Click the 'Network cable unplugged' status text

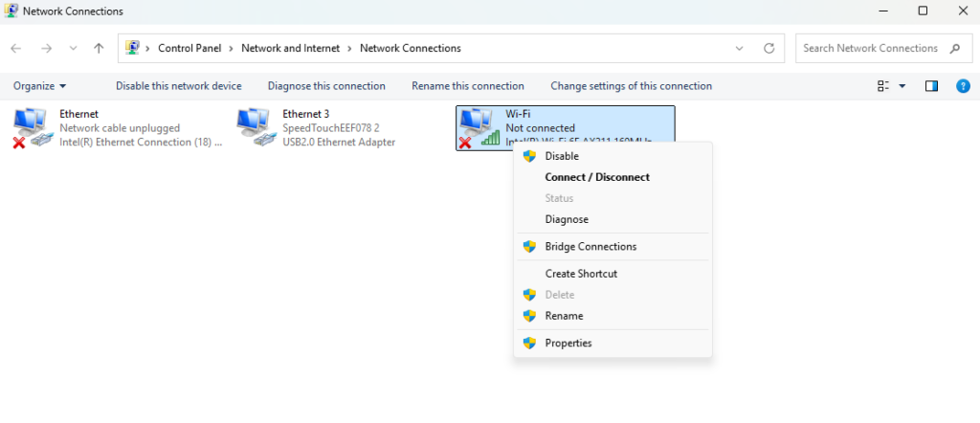(120, 128)
